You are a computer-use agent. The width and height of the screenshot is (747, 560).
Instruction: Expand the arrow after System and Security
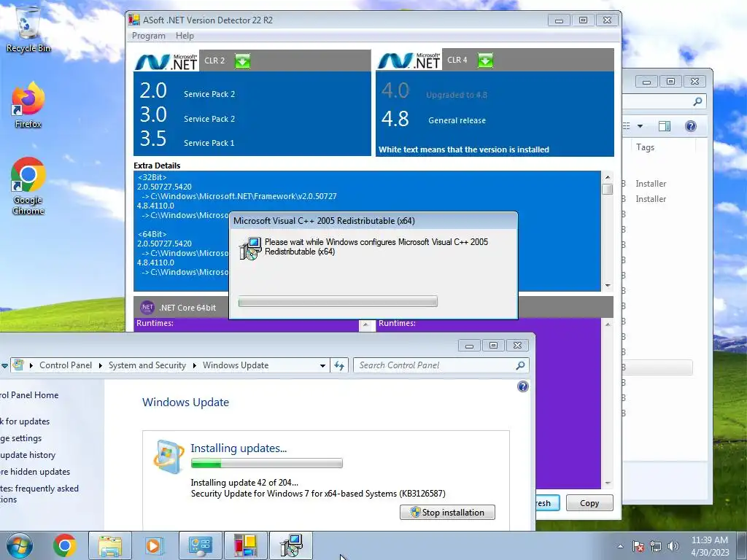click(194, 365)
